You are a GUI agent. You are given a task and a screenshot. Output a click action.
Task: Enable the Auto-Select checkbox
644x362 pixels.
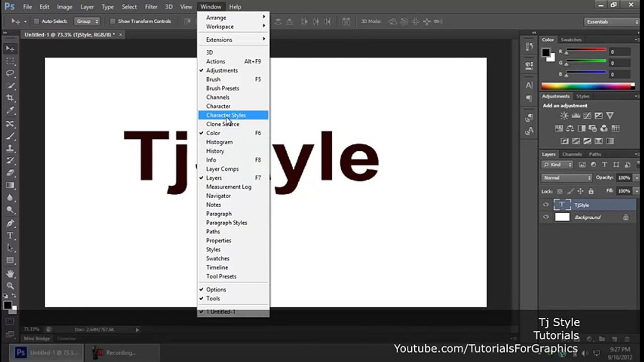pyautogui.click(x=36, y=22)
